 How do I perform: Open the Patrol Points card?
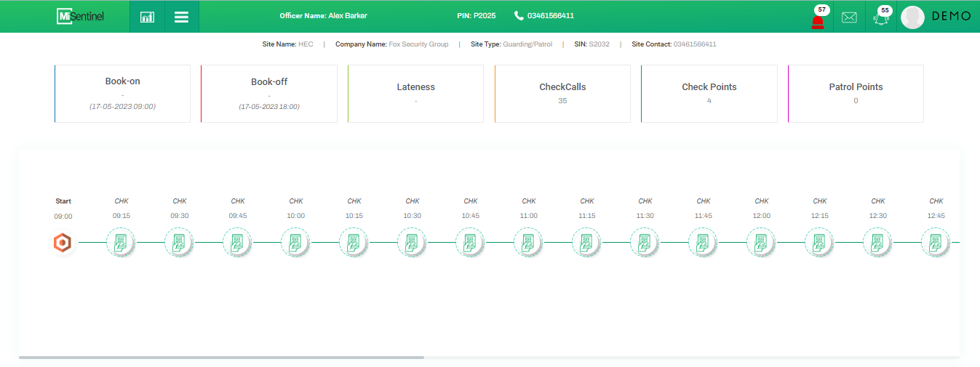856,94
